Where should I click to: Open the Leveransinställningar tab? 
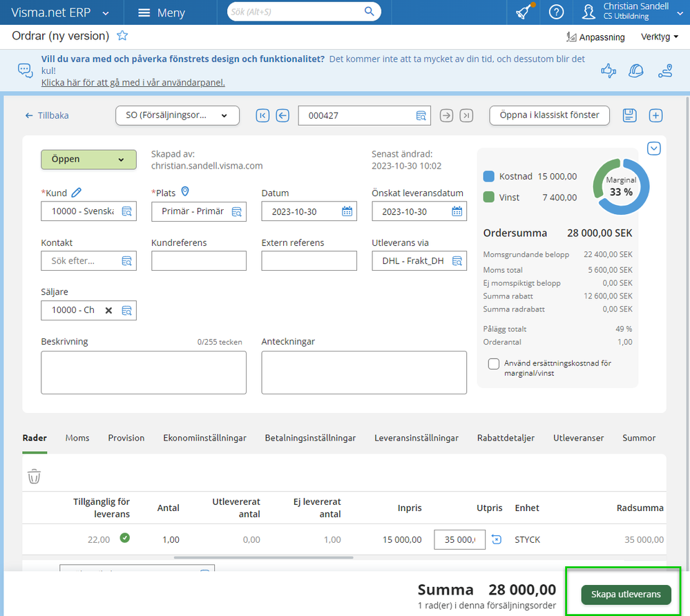click(416, 438)
